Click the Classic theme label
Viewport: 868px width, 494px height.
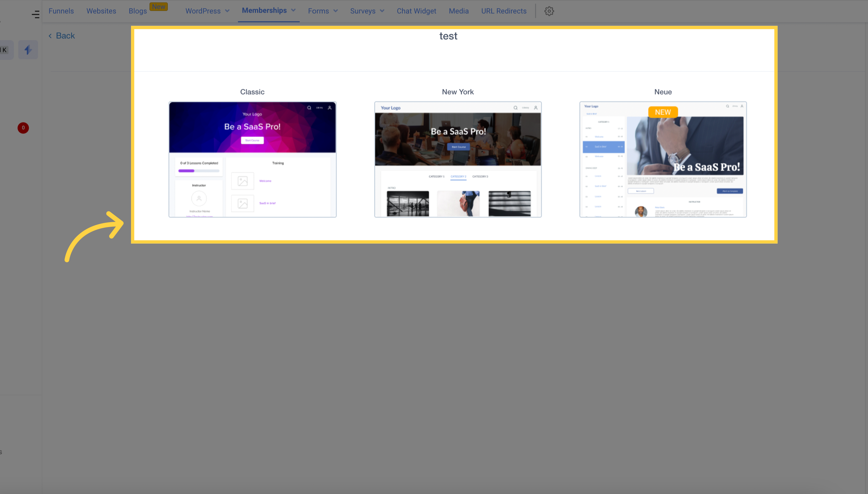coord(252,92)
